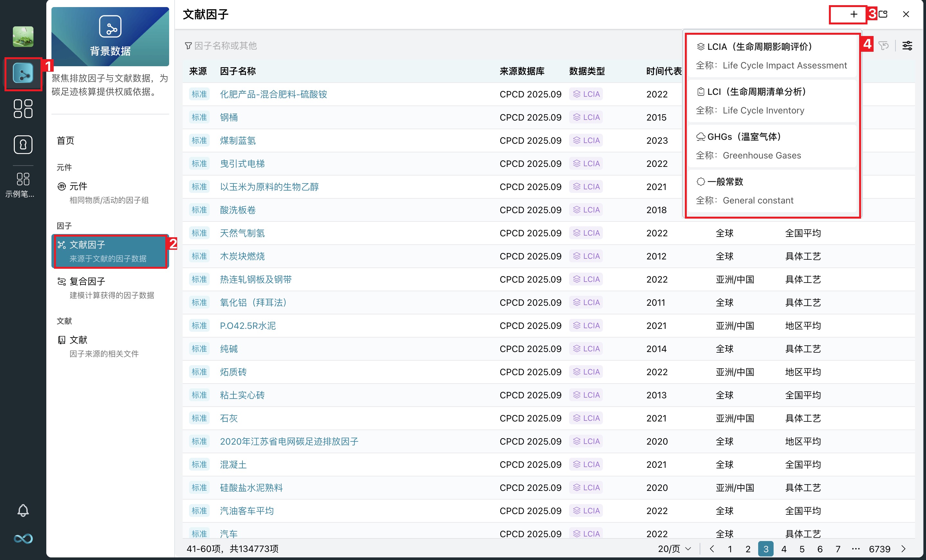Jump to page 5
The image size is (926, 560).
coord(802,549)
